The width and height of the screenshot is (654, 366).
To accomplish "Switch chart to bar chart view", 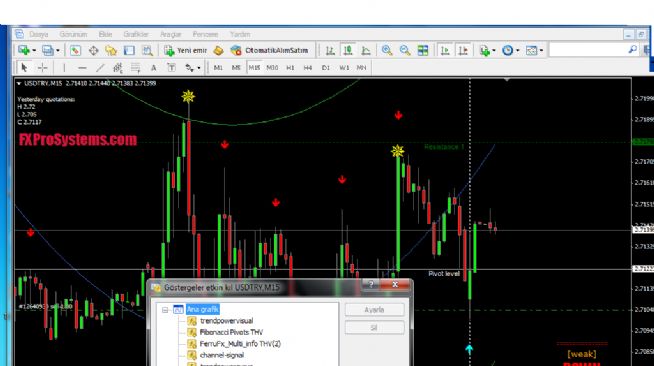I will (330, 50).
